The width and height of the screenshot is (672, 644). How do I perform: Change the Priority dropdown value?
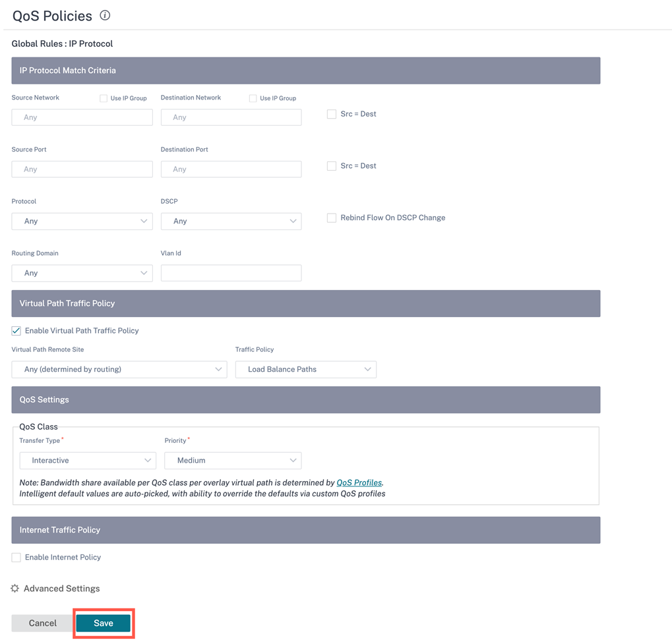[233, 461]
